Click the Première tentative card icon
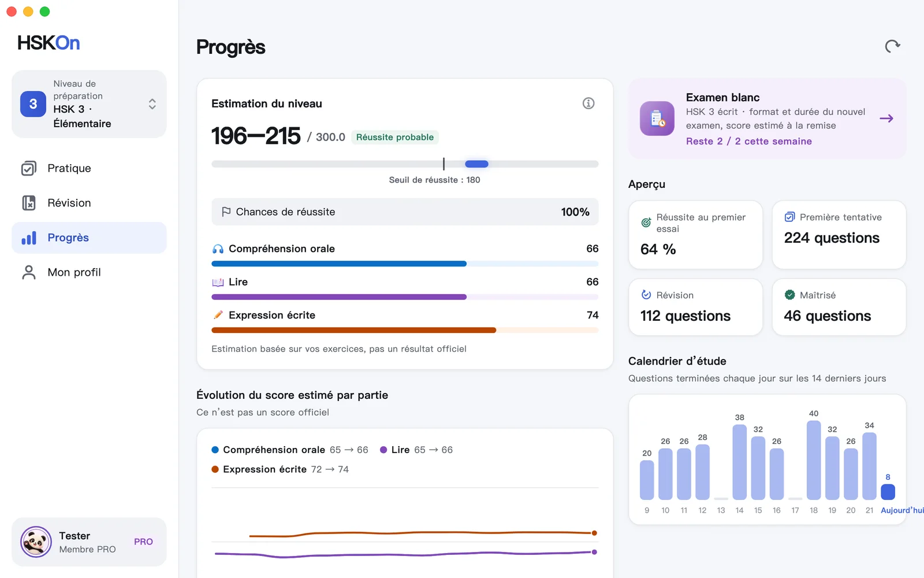The height and width of the screenshot is (578, 924). pos(789,217)
